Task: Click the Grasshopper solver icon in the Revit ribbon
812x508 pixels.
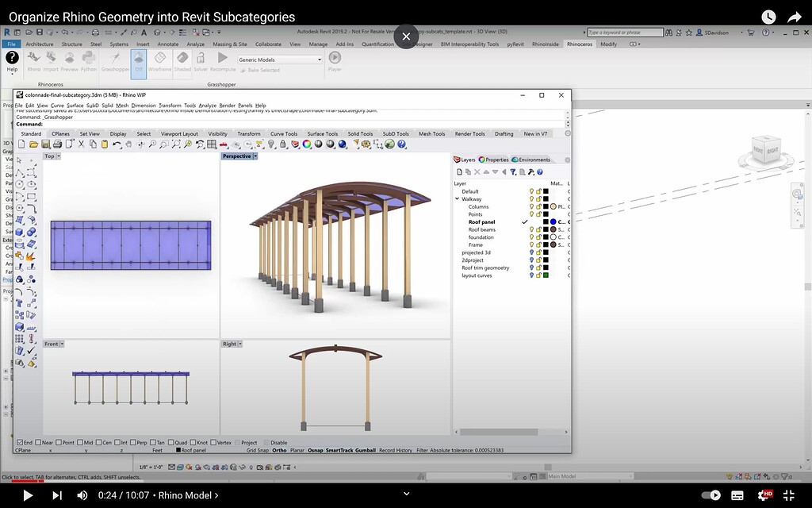Action: [x=201, y=58]
